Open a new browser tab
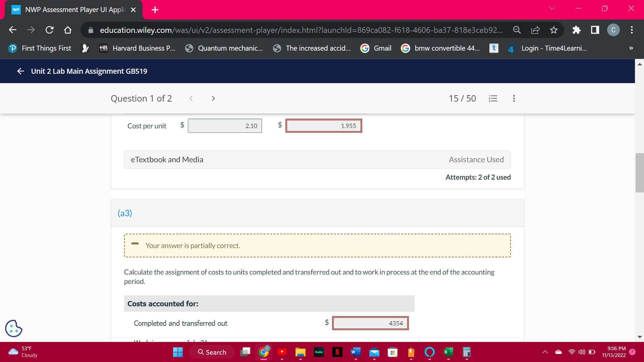The height and width of the screenshot is (362, 644). coord(155,10)
